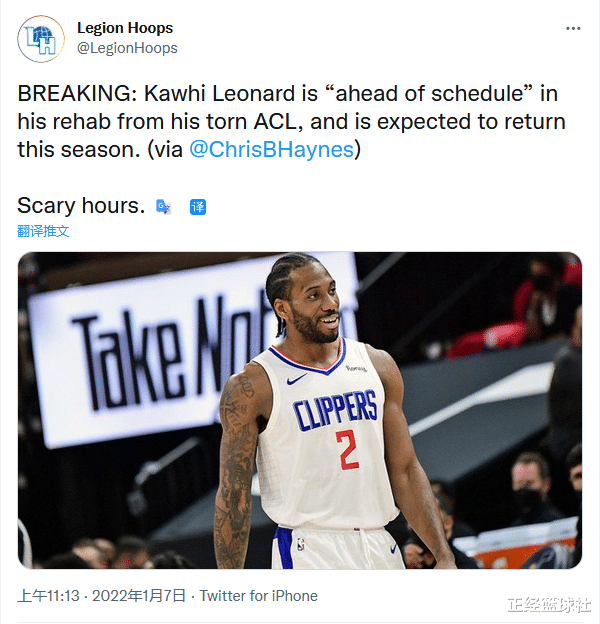Click the Google Translate icon
This screenshot has height=624, width=600.
pos(164,207)
